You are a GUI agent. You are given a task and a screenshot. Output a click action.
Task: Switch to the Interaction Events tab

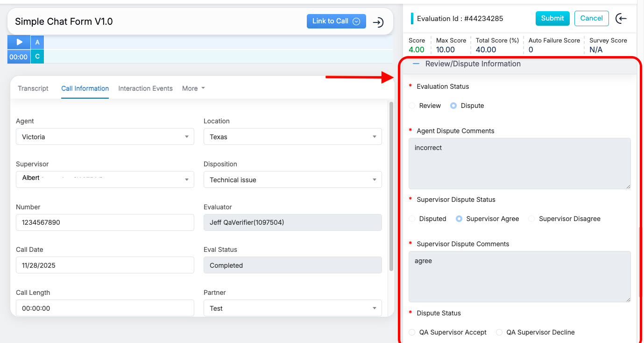[x=145, y=88]
